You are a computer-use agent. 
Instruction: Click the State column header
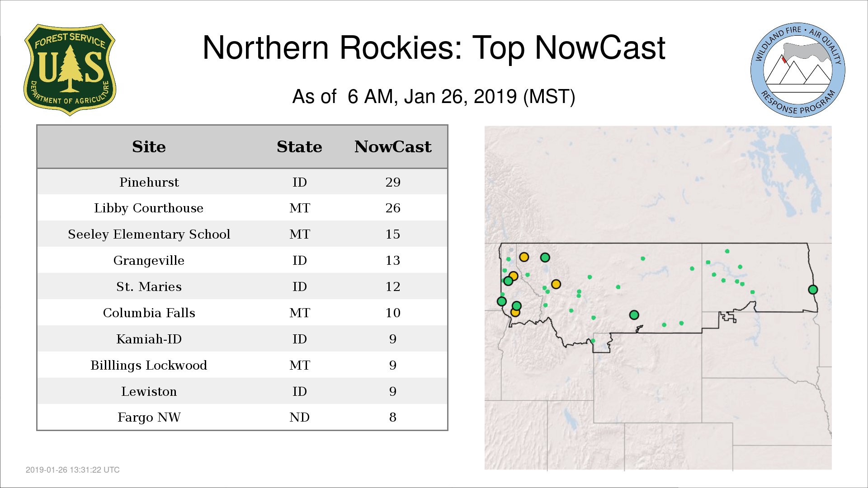pyautogui.click(x=299, y=147)
